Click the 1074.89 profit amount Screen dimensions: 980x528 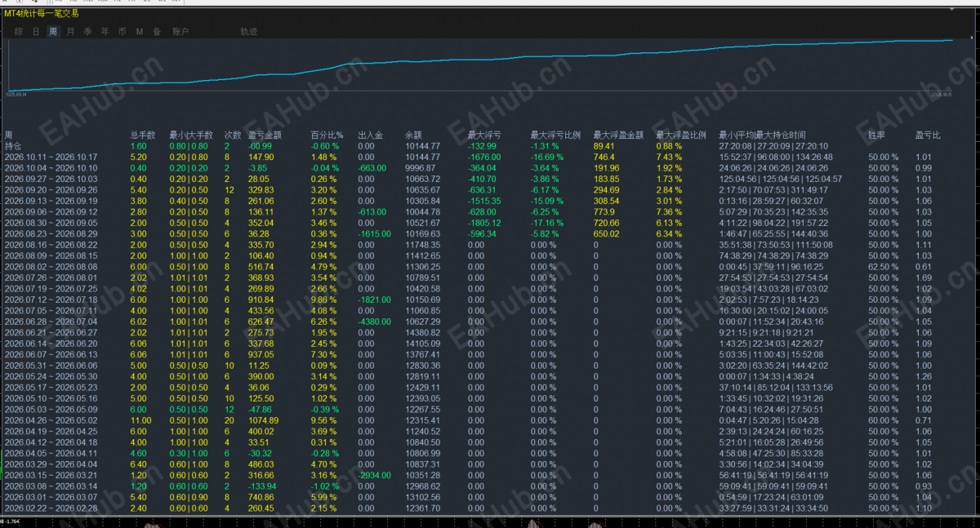click(263, 420)
